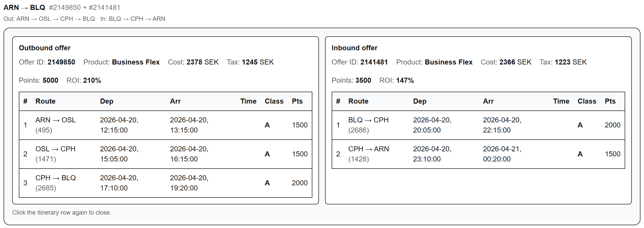This screenshot has width=644, height=228.
Task: Select the CPH → BLQ outbound segment row
Action: click(x=165, y=183)
